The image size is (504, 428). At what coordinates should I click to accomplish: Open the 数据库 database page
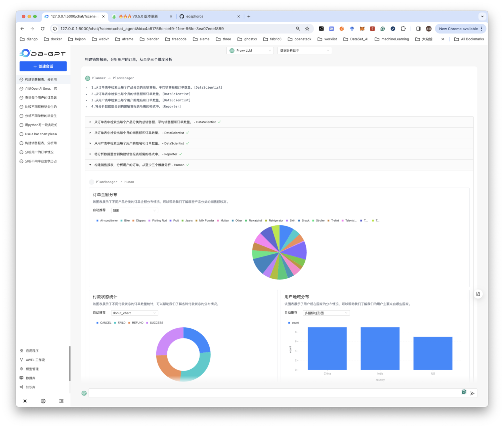(x=31, y=378)
